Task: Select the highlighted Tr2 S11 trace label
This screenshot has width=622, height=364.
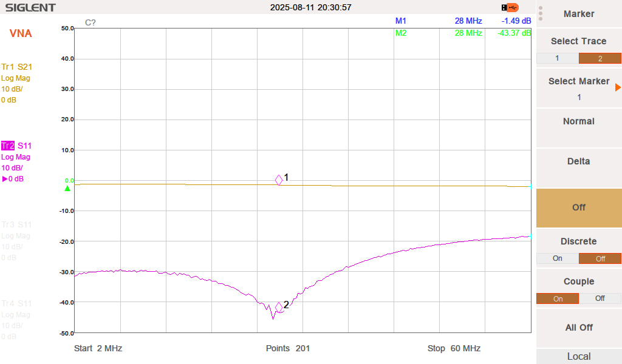Action: (15, 146)
